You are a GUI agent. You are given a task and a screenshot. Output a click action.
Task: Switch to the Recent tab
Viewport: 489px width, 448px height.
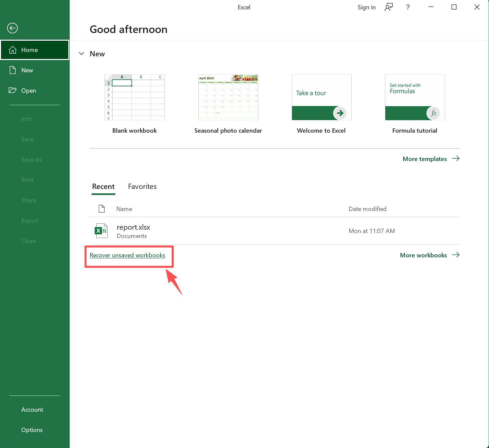coord(103,187)
